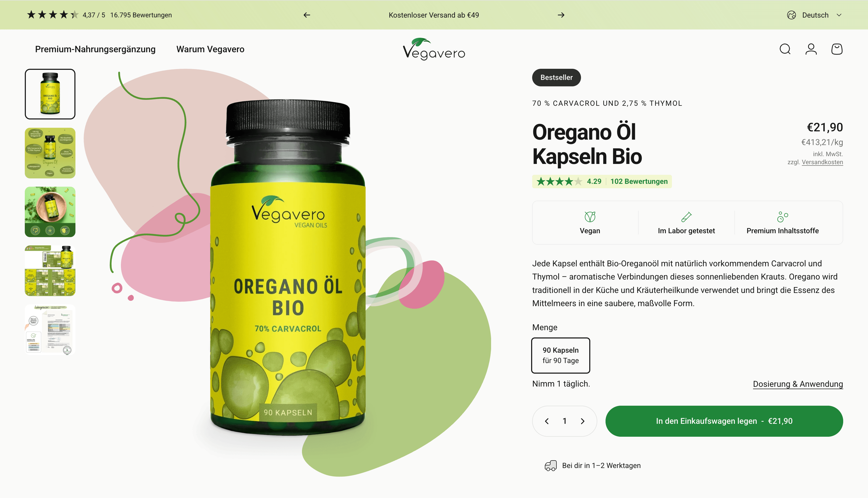Select the 90 Kapseln quantity option
The image size is (868, 498).
coord(560,355)
